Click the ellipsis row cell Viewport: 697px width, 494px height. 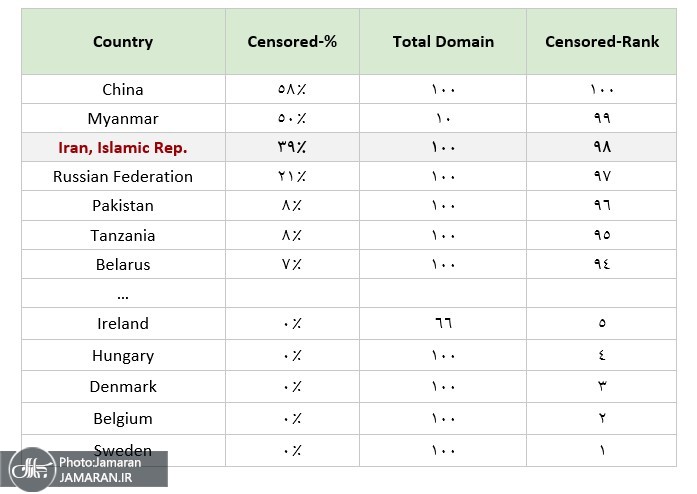(123, 294)
